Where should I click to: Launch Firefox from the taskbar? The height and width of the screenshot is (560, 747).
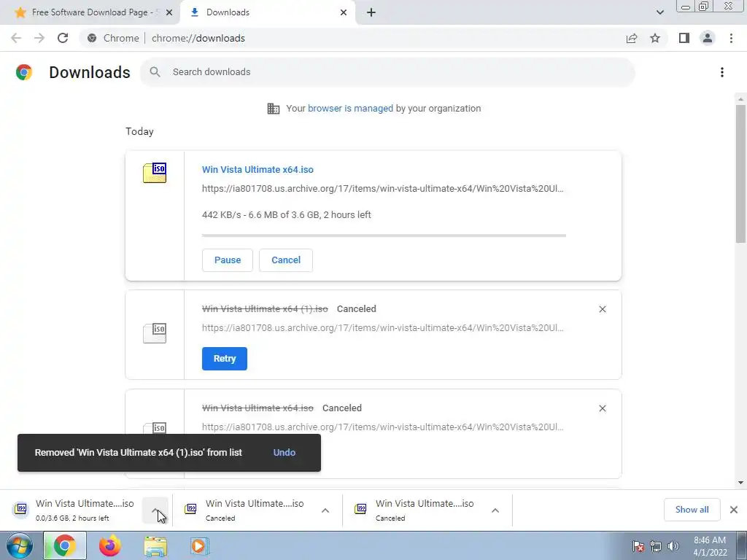coord(110,545)
